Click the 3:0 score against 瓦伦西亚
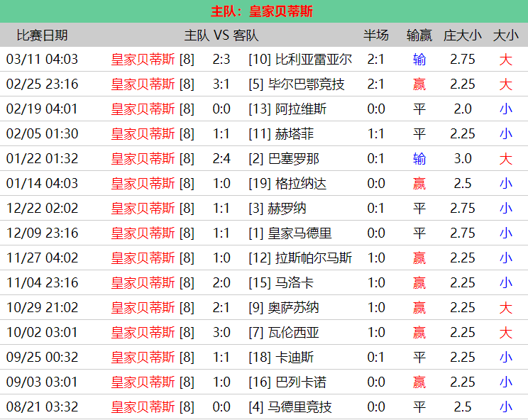The width and height of the screenshot is (528, 420). [221, 333]
